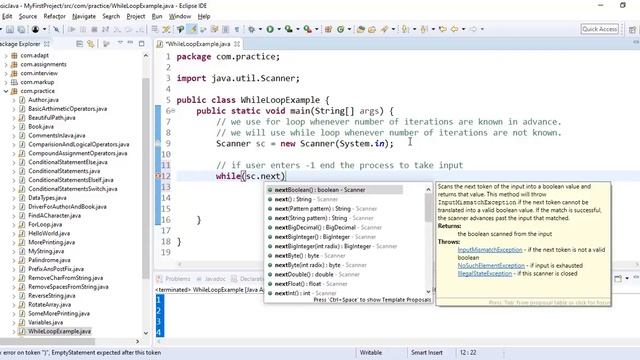Open the Source menu
This screenshot has height=360, width=640.
28,16
